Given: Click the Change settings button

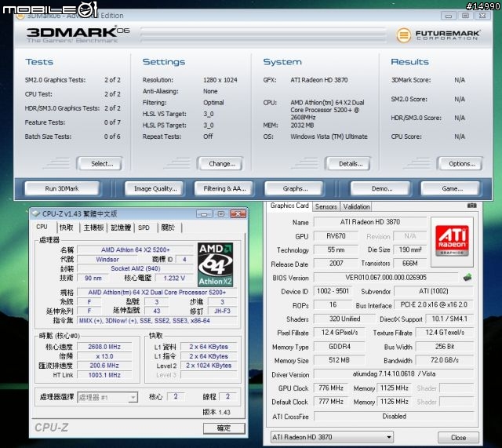Looking at the screenshot, I should (x=221, y=164).
